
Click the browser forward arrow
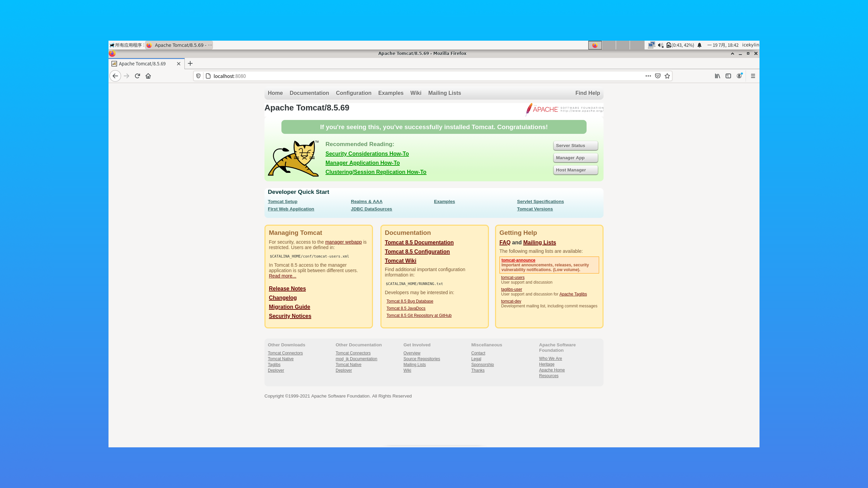[126, 76]
